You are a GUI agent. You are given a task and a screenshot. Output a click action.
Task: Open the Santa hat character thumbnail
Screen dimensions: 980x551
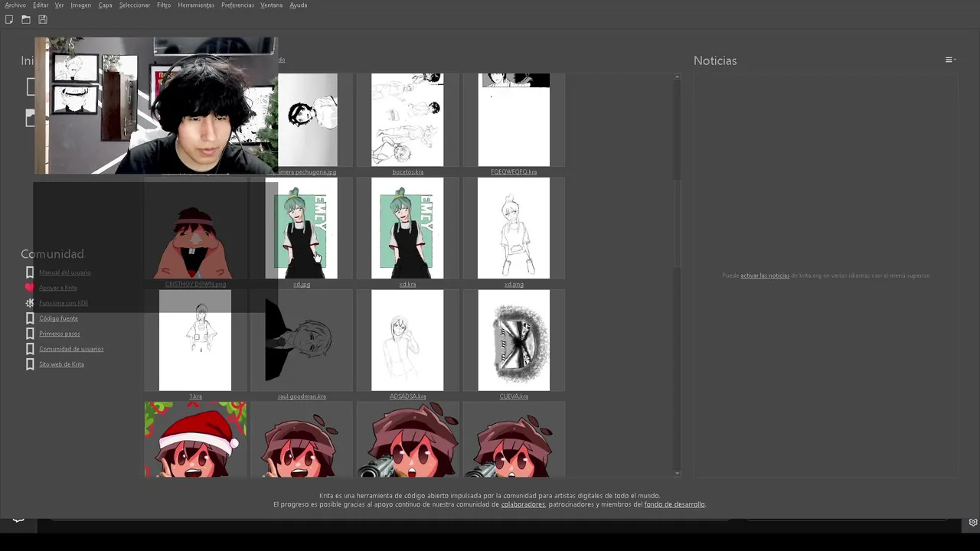(x=195, y=439)
